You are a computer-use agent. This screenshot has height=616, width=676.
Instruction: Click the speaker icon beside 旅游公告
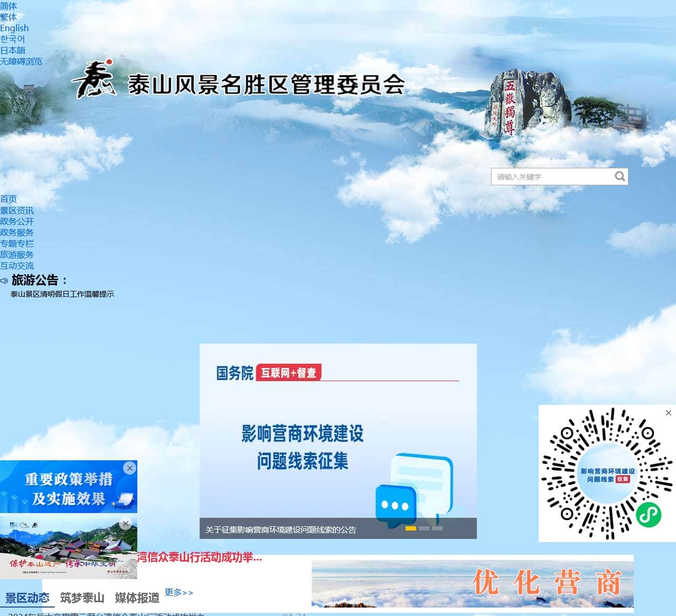(x=5, y=281)
